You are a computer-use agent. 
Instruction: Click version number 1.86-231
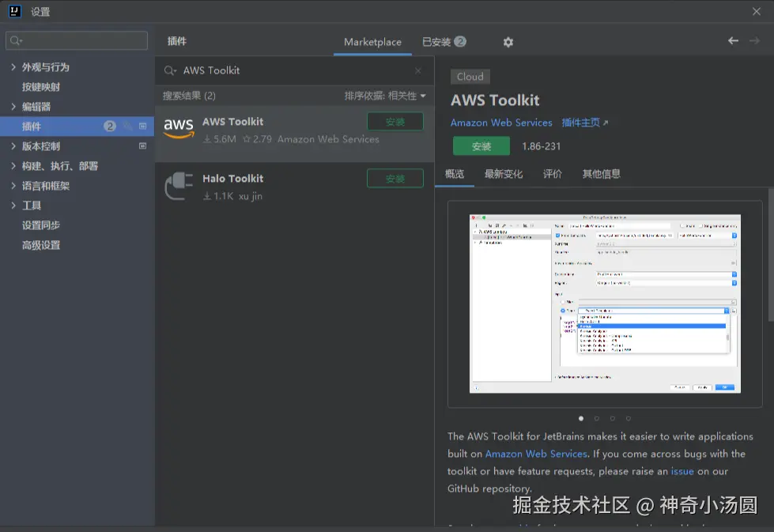tap(541, 146)
